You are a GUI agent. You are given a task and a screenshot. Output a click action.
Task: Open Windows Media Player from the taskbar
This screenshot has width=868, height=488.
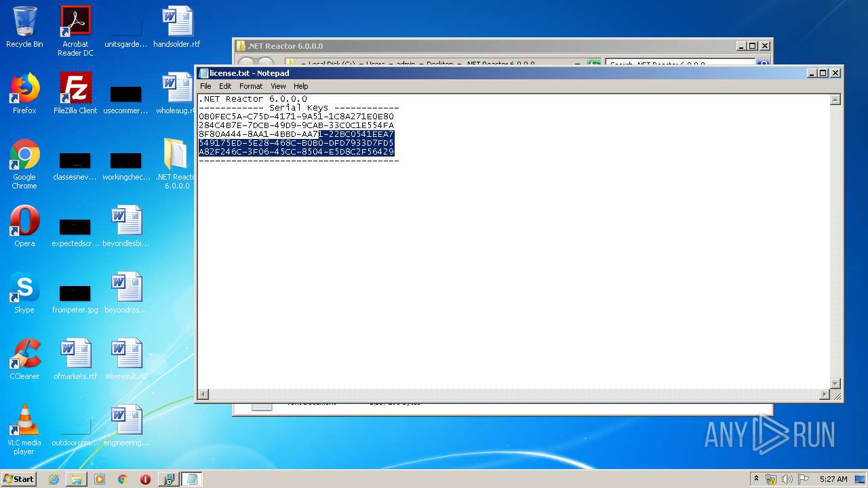click(x=100, y=479)
